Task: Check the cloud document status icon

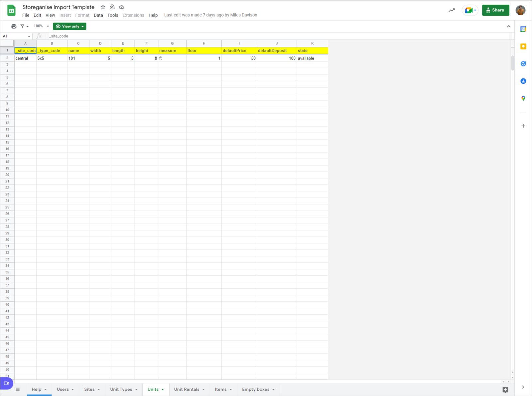Action: pos(122,7)
